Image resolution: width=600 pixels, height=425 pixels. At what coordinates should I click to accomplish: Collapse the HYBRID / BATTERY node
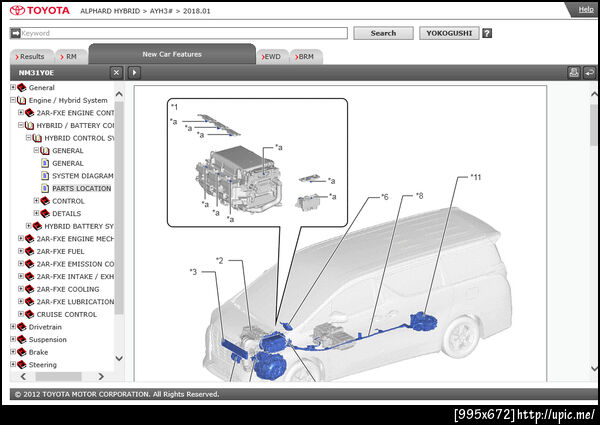tap(21, 125)
